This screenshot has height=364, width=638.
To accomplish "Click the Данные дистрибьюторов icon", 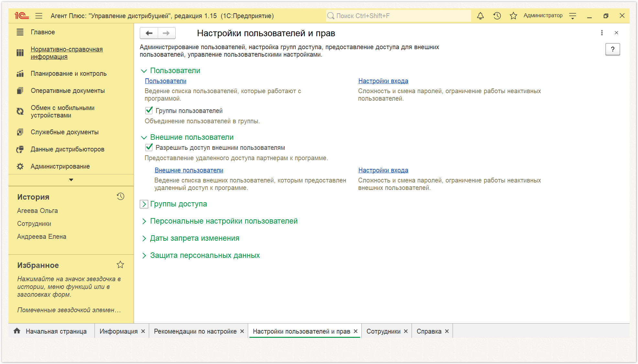I will click(20, 149).
